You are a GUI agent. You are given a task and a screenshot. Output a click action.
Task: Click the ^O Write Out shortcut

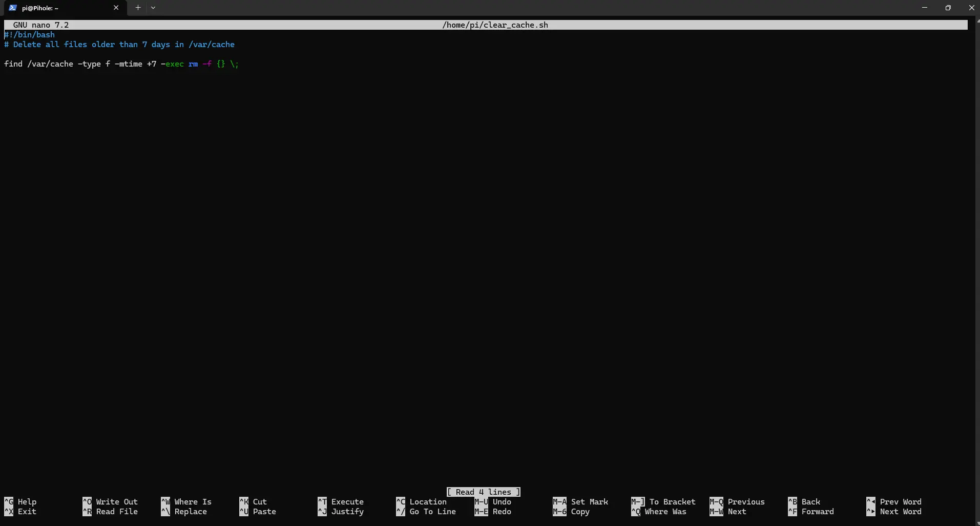110,502
